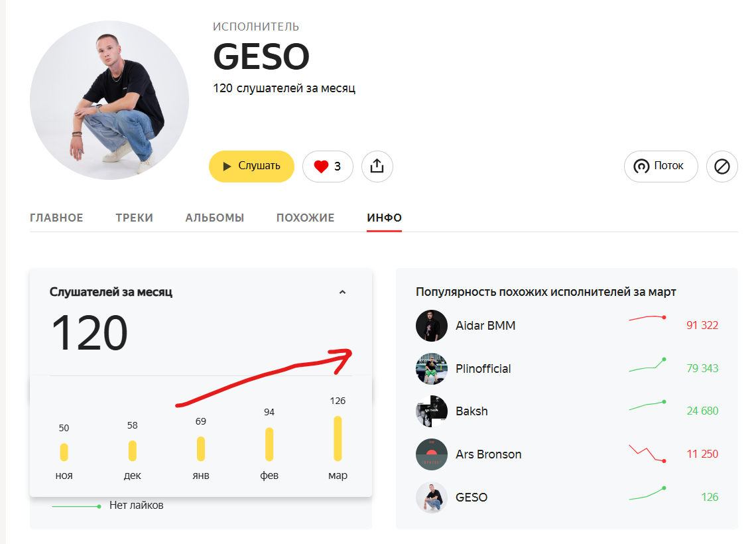Click the large GESO profile photo
The height and width of the screenshot is (544, 756).
tap(109, 100)
